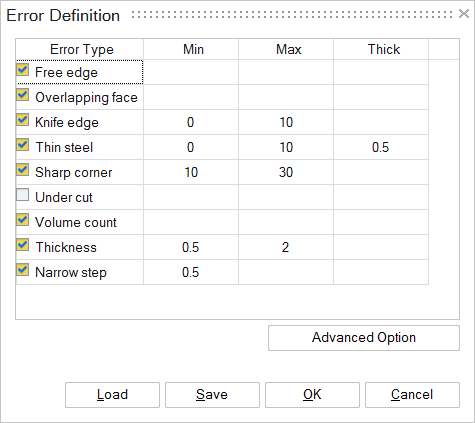
Task: Click the Load button
Action: click(112, 395)
